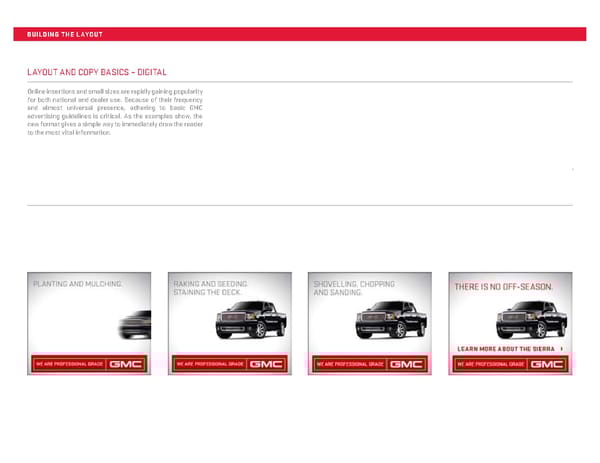Click the truck image in the No Off-Season ad
Viewport: 600px width, 463px height.
click(532, 320)
